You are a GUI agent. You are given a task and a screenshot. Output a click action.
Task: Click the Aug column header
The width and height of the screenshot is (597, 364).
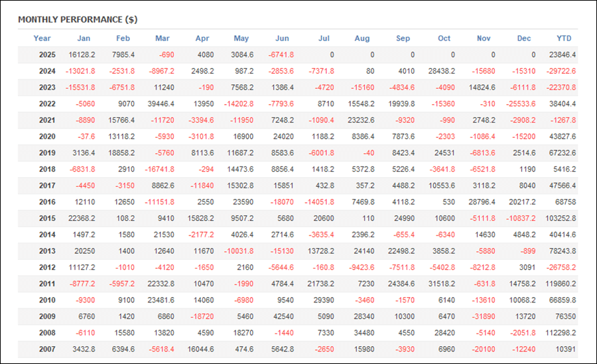[x=362, y=38]
